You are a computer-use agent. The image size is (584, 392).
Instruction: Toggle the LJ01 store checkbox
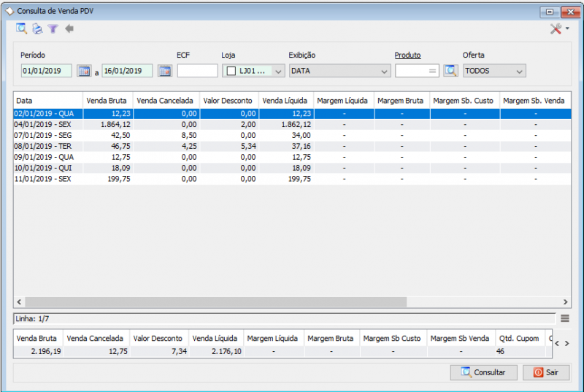point(231,71)
